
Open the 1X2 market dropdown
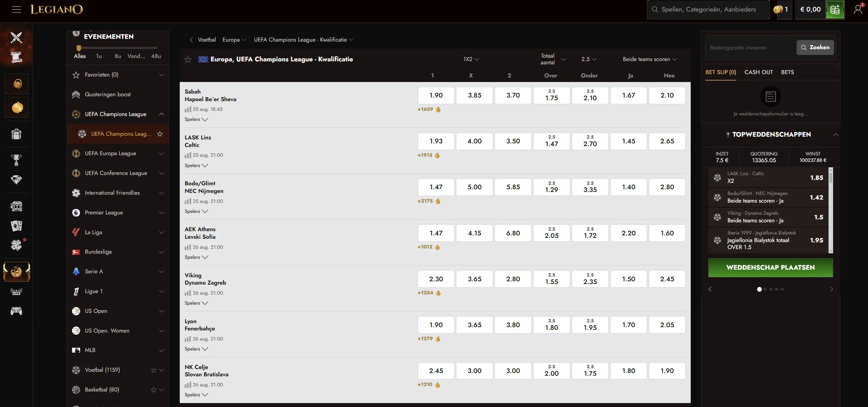pyautogui.click(x=471, y=59)
